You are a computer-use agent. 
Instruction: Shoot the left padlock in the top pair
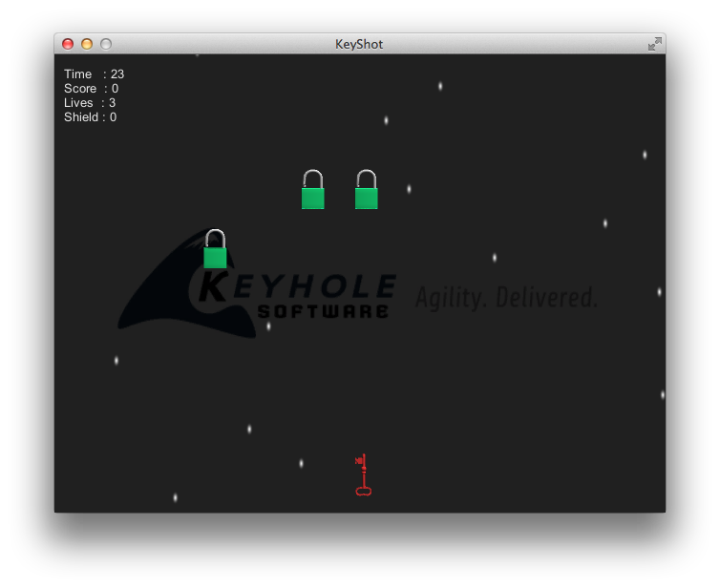click(x=312, y=192)
